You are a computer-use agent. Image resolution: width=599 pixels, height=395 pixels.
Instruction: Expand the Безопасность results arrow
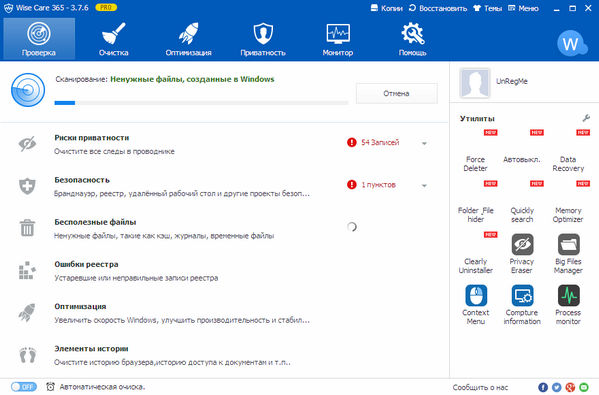(x=424, y=186)
